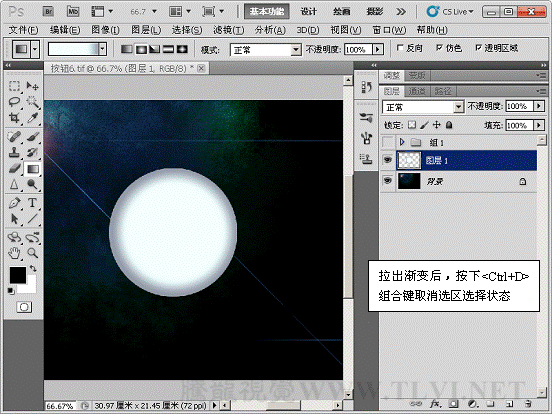Toggle the 仿色 dither checkbox

pos(439,48)
